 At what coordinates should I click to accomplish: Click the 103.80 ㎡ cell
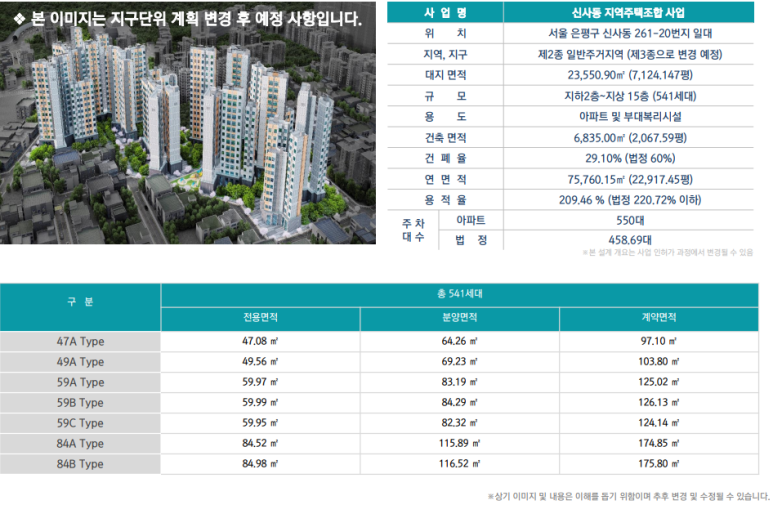pos(659,361)
